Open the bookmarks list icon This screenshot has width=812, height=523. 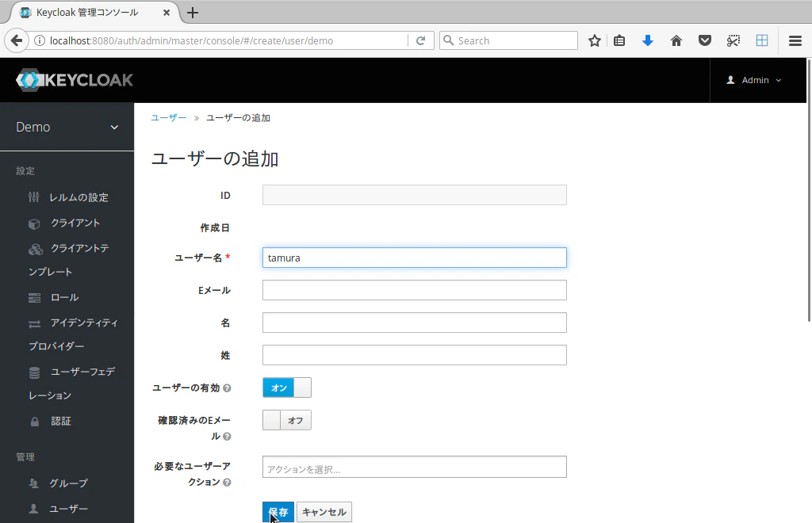click(619, 40)
